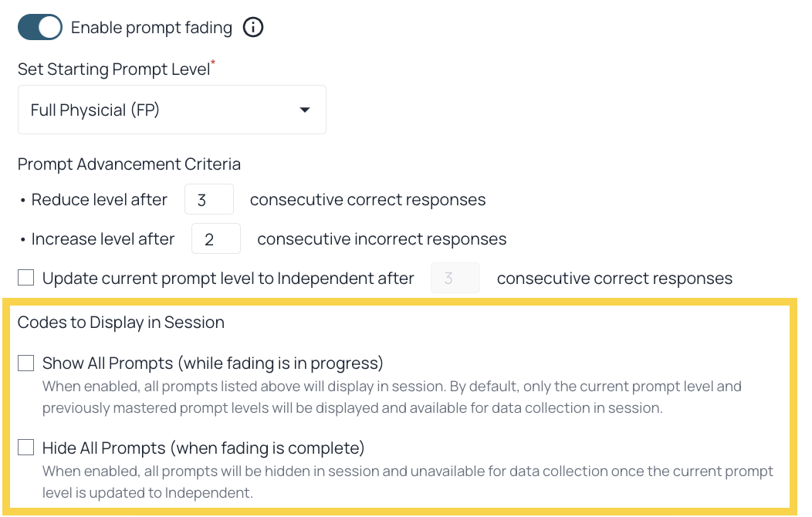812x517 pixels.
Task: Enable the Hide All Prompts checkbox
Action: click(x=26, y=447)
